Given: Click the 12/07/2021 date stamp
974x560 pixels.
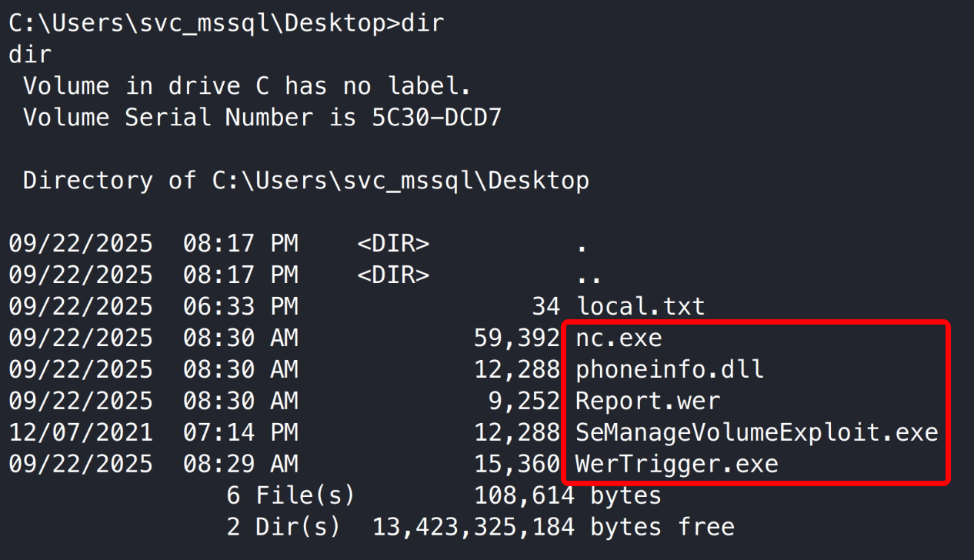Looking at the screenshot, I should coord(81,432).
